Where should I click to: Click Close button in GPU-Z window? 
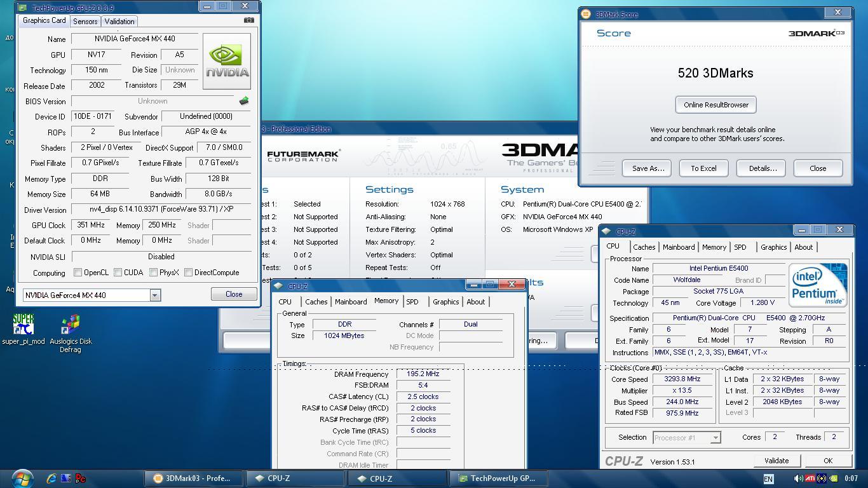tap(234, 294)
